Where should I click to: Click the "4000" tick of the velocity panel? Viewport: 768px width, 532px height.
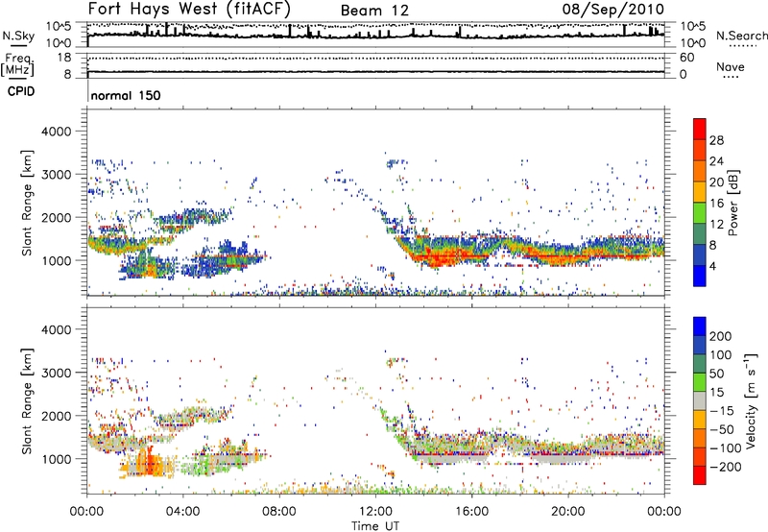[57, 329]
